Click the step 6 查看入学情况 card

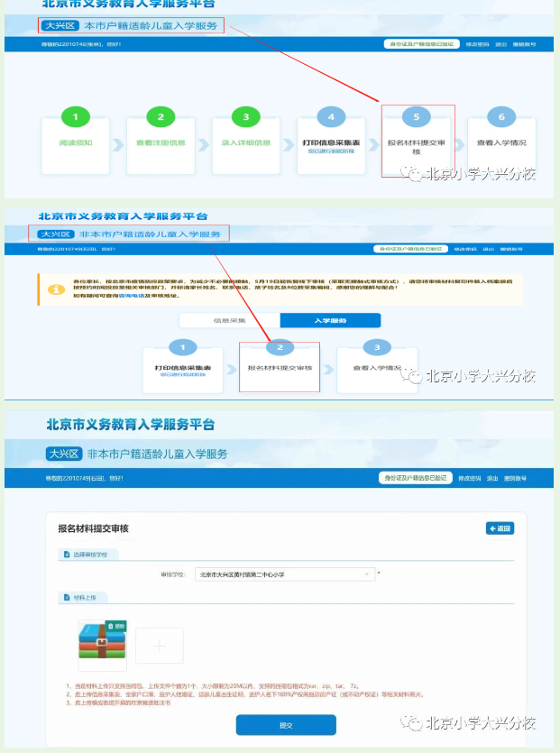pyautogui.click(x=501, y=141)
